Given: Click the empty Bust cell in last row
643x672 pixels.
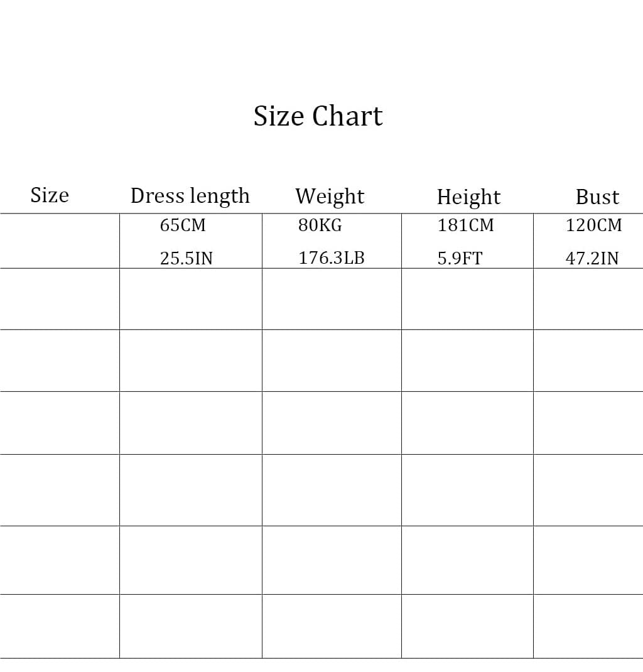Looking at the screenshot, I should tap(588, 626).
